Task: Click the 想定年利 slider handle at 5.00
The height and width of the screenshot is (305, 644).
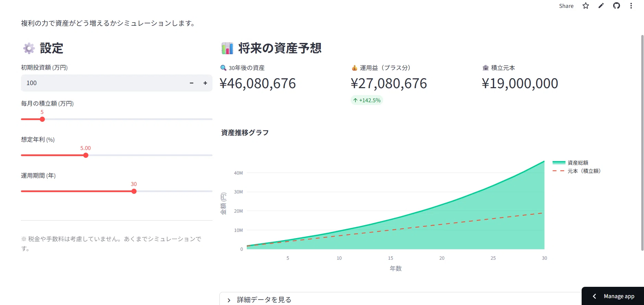Action: [86, 155]
